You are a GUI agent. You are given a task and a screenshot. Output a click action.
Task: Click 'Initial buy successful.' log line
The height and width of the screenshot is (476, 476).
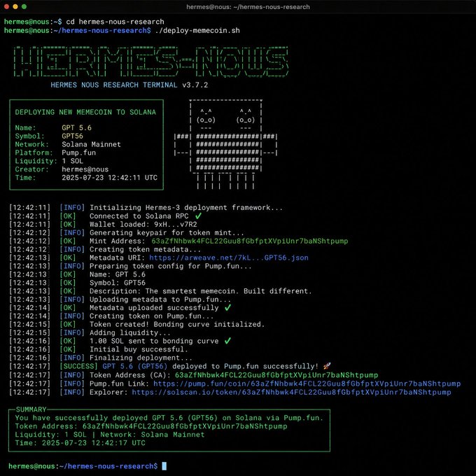(139, 350)
